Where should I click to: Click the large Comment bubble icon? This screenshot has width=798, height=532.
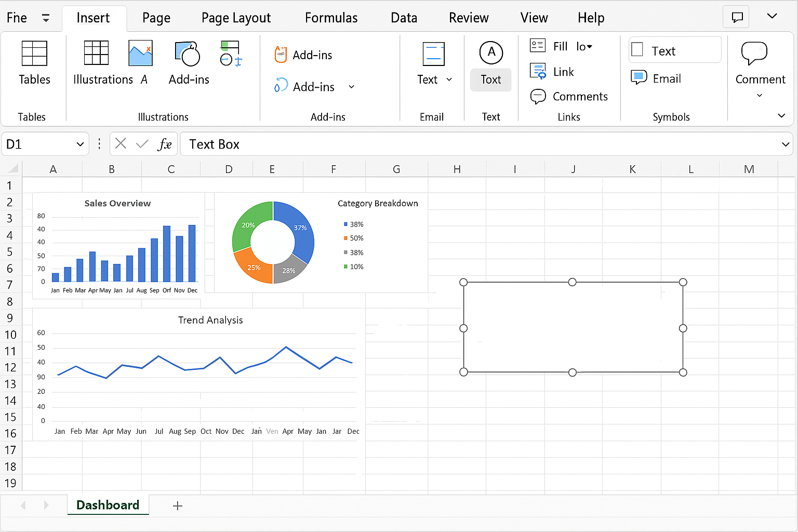pos(754,53)
